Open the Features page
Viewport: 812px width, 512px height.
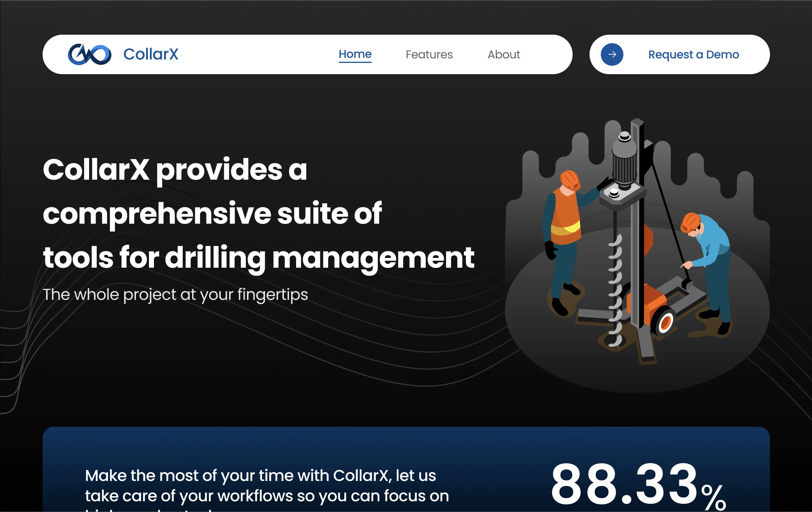(429, 54)
